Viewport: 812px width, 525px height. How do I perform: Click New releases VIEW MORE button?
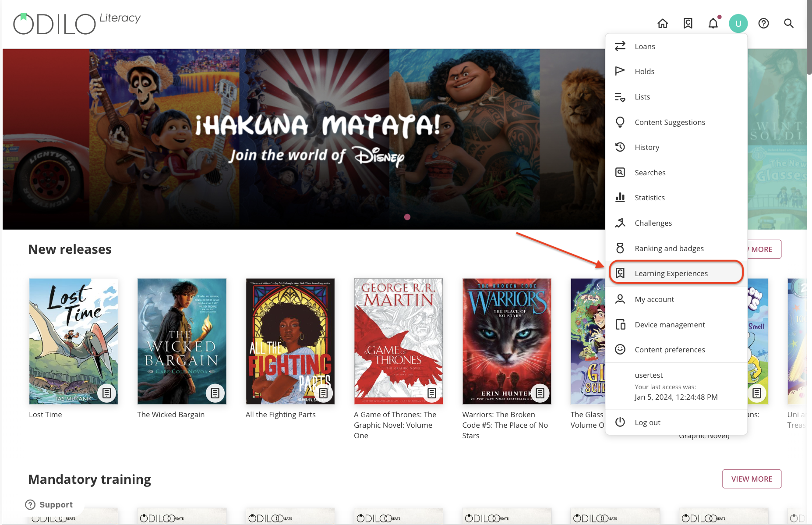pos(764,249)
